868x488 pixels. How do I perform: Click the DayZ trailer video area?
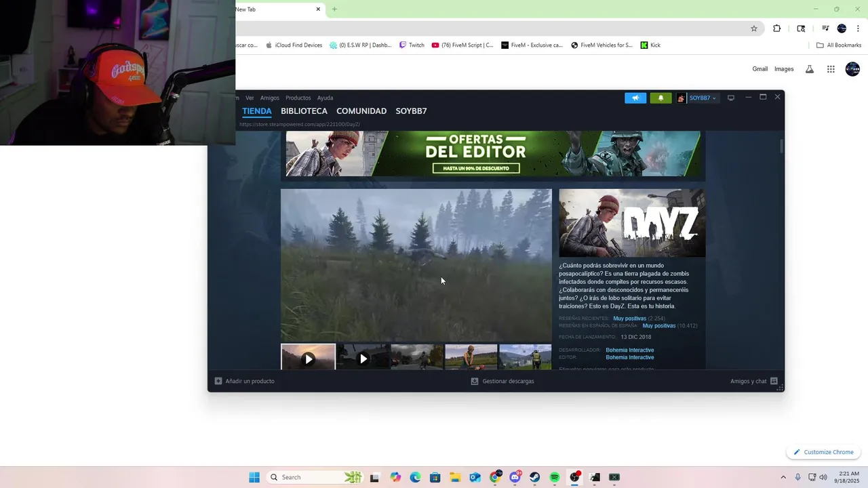click(416, 265)
